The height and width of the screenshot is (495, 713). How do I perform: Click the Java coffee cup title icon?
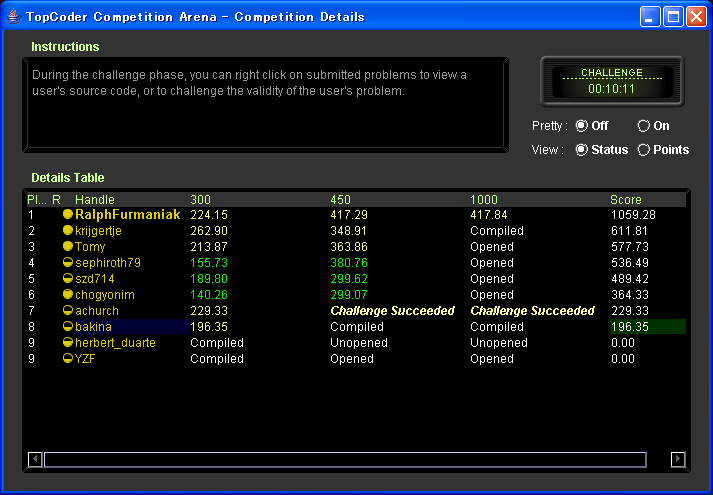14,17
